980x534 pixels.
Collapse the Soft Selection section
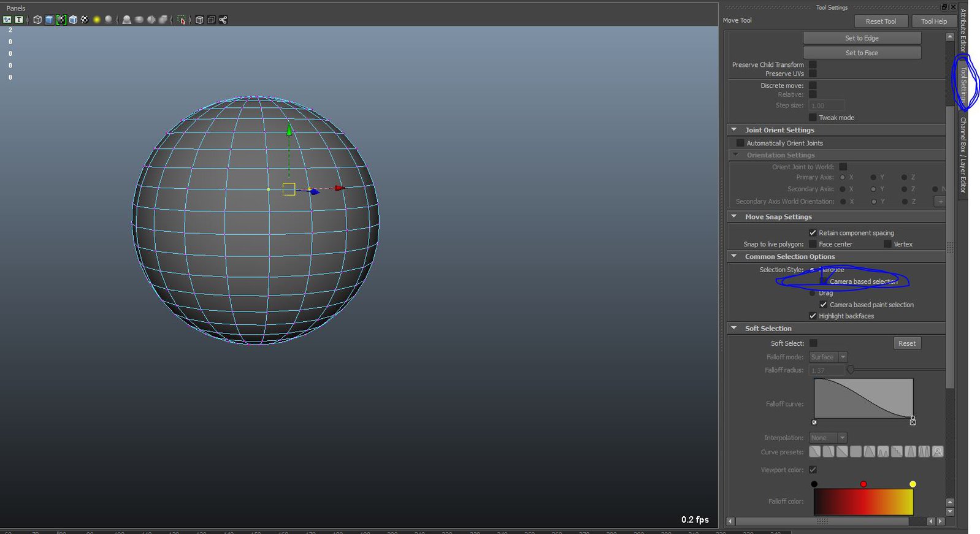(733, 329)
